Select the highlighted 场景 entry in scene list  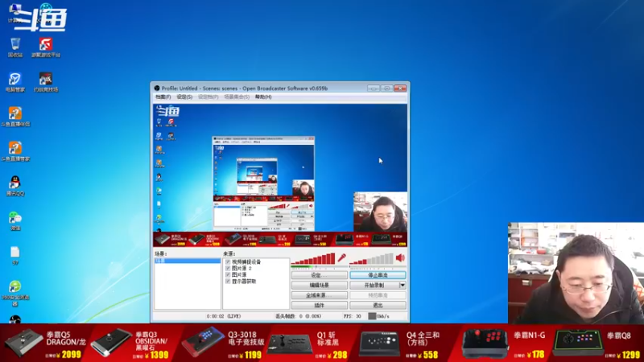coord(188,261)
